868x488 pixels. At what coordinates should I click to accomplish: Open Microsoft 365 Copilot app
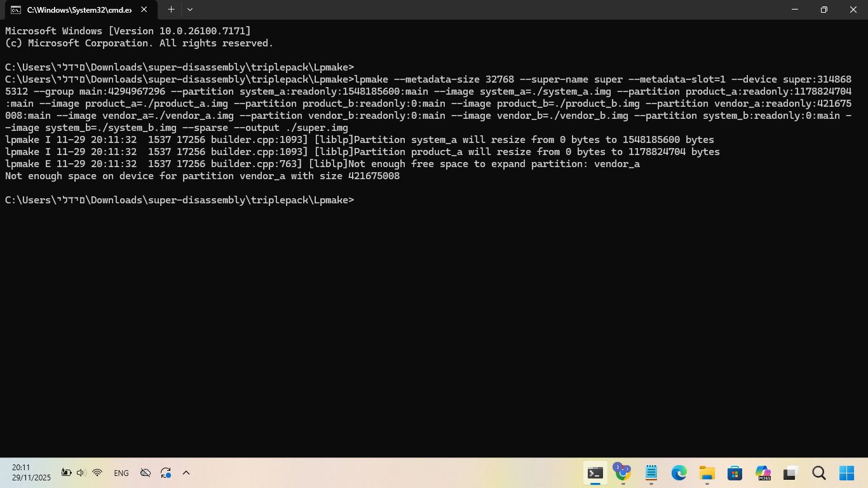tap(763, 473)
